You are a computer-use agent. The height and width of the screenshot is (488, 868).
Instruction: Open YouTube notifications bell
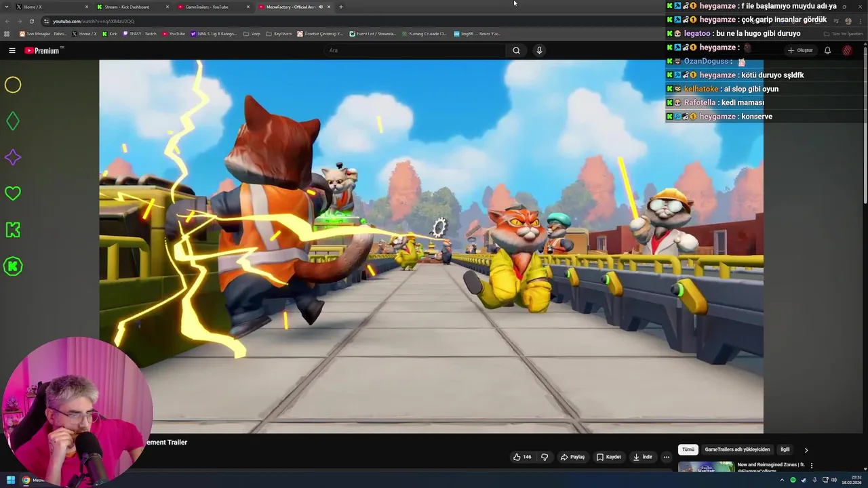(x=827, y=50)
